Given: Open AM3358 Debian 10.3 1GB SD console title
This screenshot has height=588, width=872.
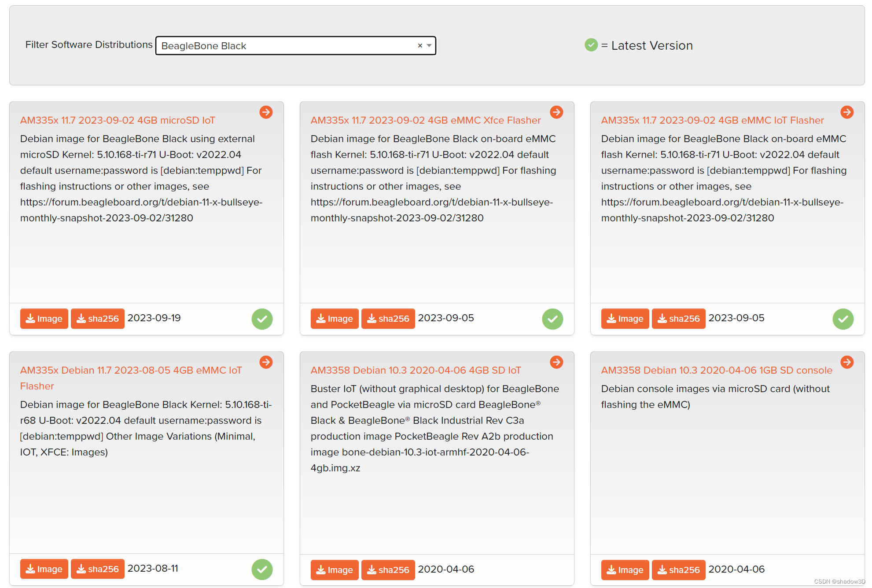Looking at the screenshot, I should 717,370.
